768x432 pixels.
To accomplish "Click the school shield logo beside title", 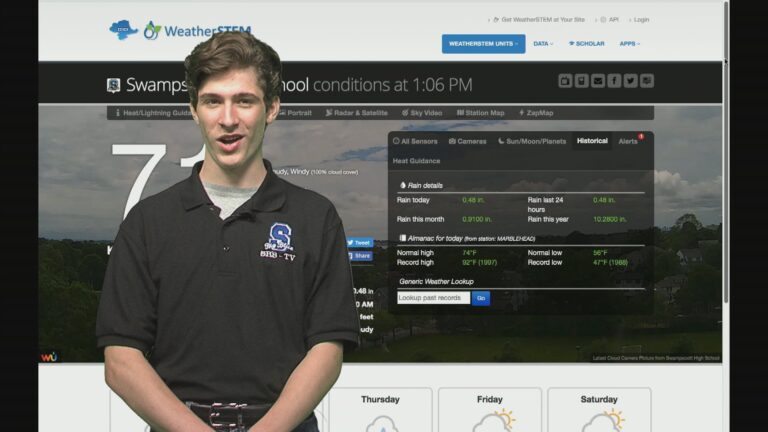I will [x=114, y=85].
